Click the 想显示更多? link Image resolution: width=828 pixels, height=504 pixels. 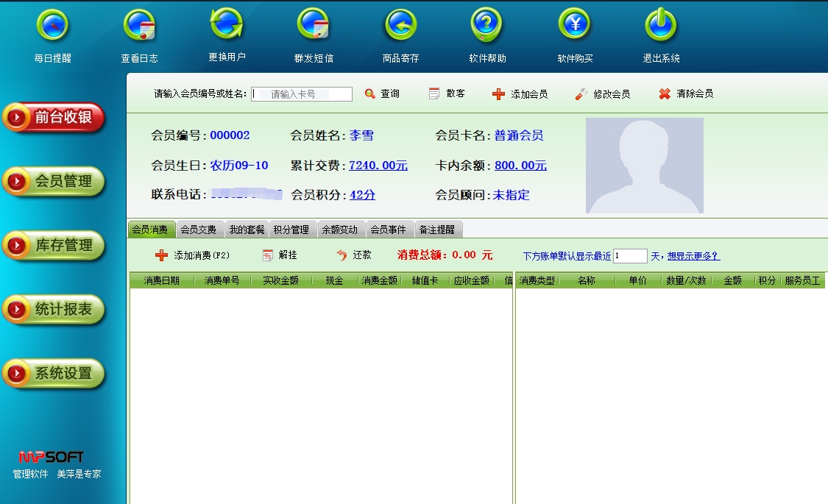pyautogui.click(x=693, y=256)
